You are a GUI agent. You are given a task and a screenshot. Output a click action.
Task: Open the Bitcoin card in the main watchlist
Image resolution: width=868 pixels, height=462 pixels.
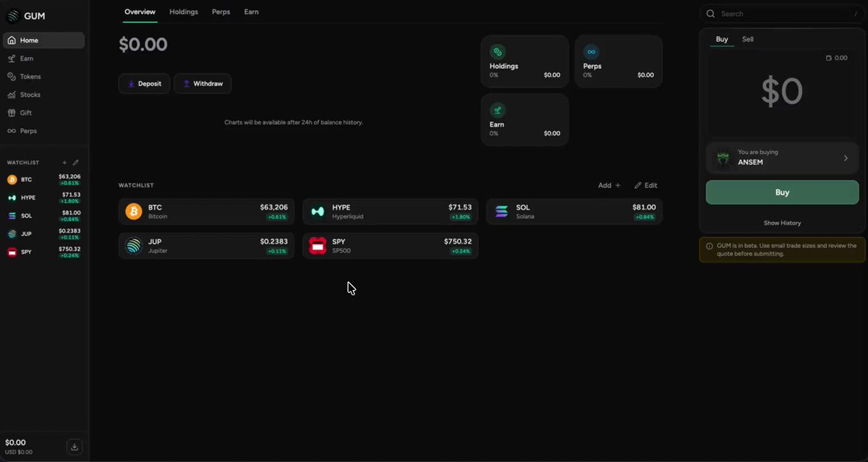coord(206,211)
